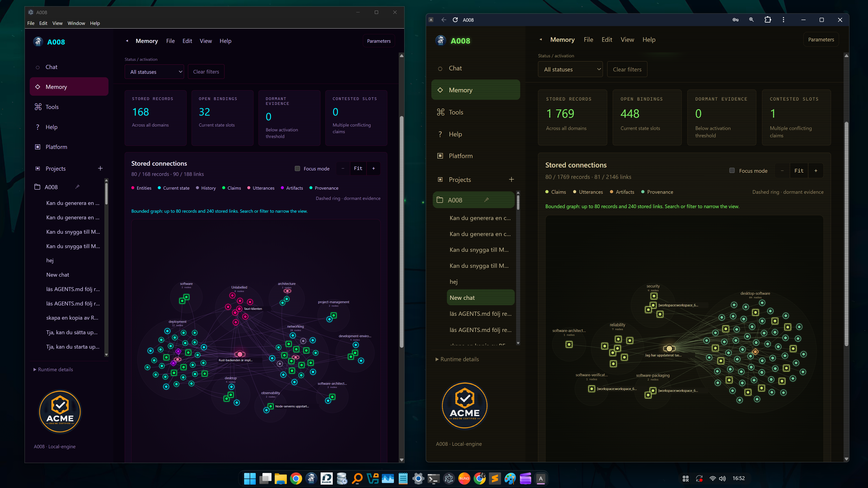Go back with the arrow icon, right window
Viewport: 868px width, 488px height.
pyautogui.click(x=444, y=20)
